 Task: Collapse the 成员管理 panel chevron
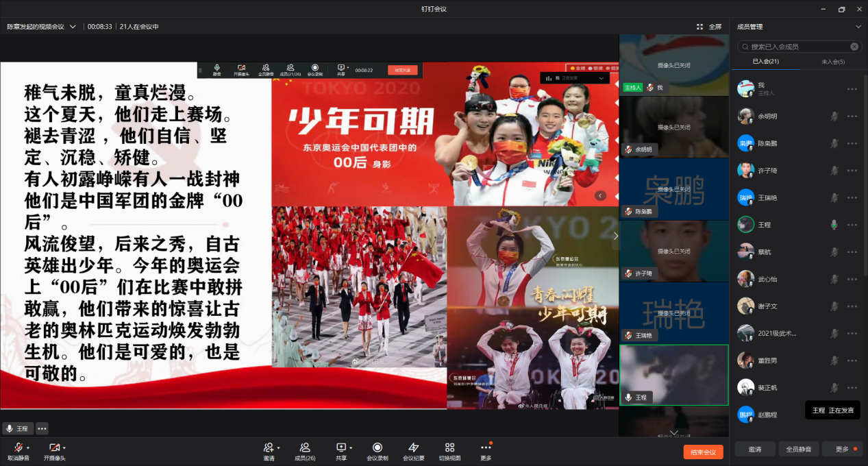pos(858,27)
